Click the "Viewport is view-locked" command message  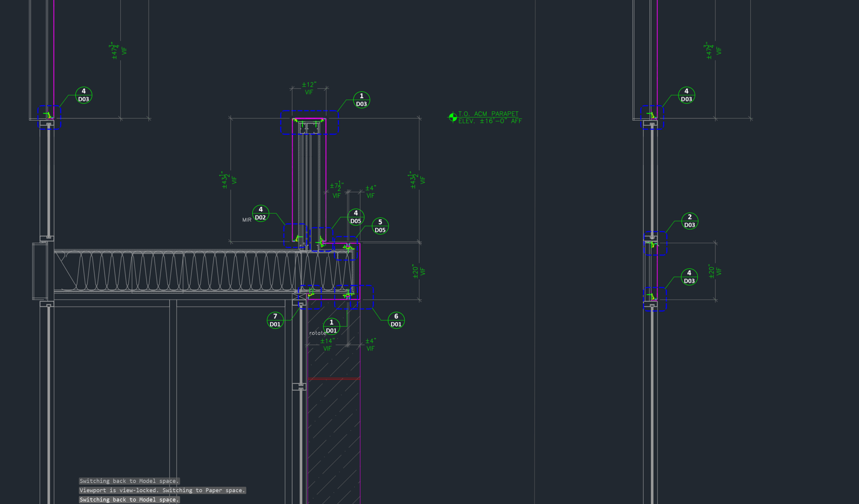click(163, 490)
